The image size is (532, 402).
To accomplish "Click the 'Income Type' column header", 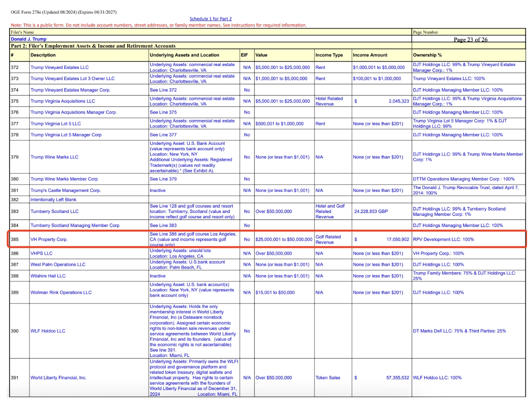I will pyautogui.click(x=329, y=55).
